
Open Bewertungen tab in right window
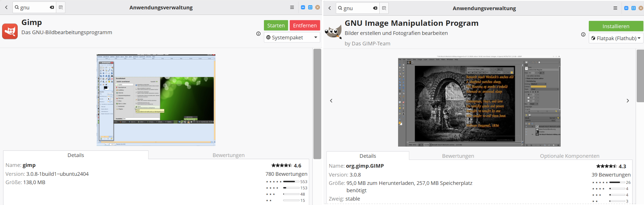458,156
